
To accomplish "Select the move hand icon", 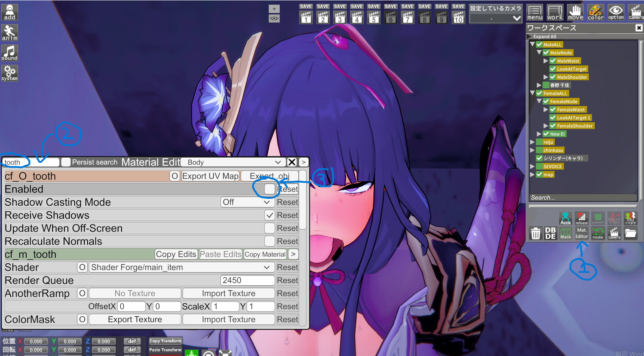I will [575, 12].
